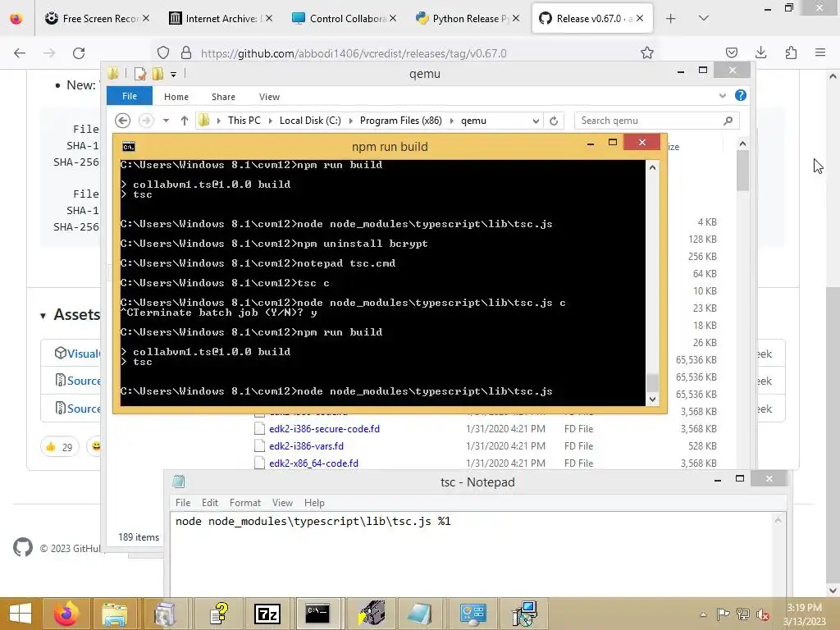Click the Search qemu box
The height and width of the screenshot is (630, 840).
pos(656,121)
